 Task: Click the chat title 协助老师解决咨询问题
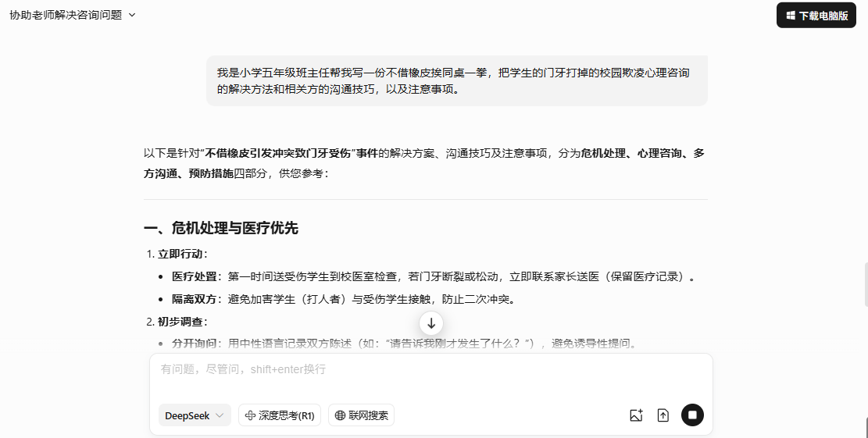(x=66, y=15)
